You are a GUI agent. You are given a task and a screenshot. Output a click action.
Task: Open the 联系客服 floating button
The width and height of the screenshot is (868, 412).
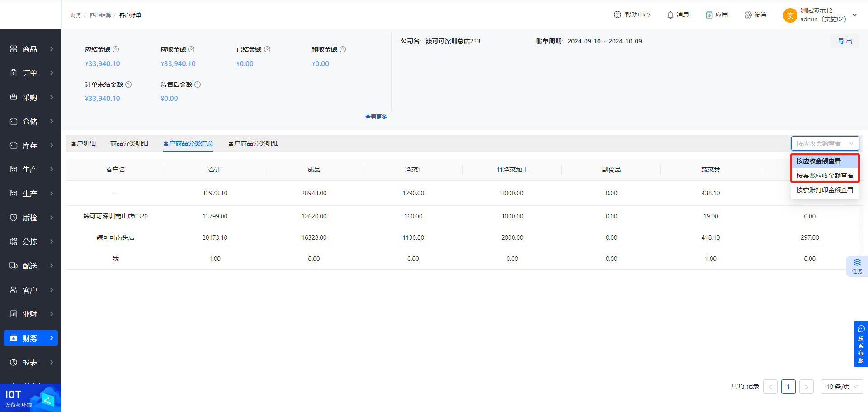click(x=861, y=344)
